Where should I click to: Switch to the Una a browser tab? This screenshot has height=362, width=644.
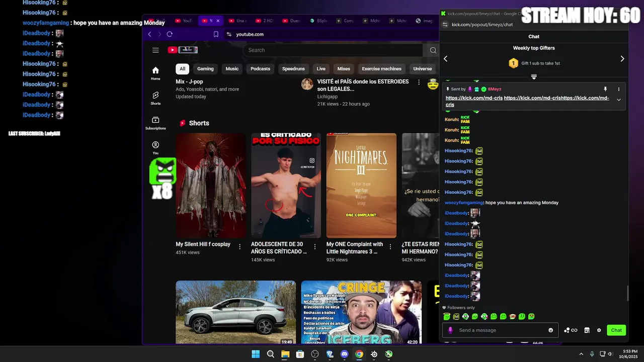click(237, 21)
